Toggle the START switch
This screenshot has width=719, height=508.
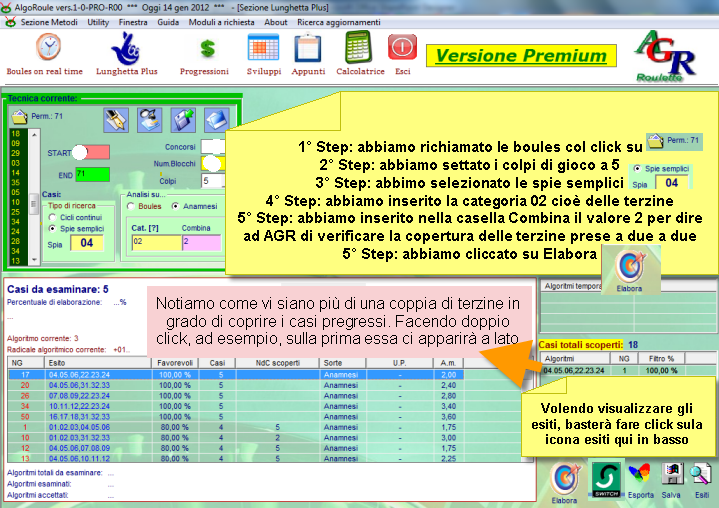[x=92, y=152]
